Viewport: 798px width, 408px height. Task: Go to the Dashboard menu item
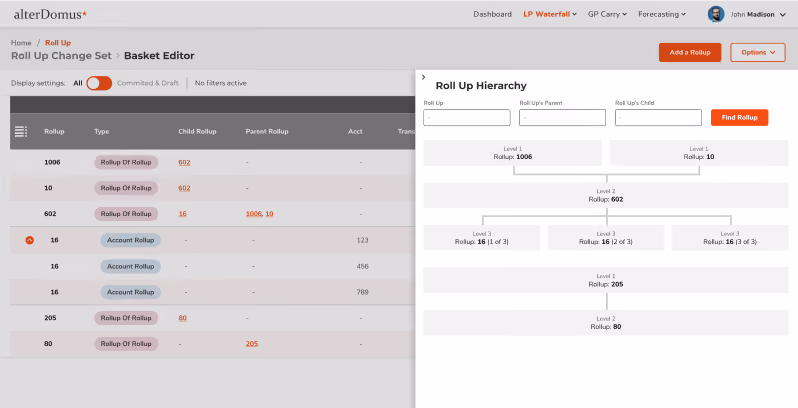tap(492, 14)
